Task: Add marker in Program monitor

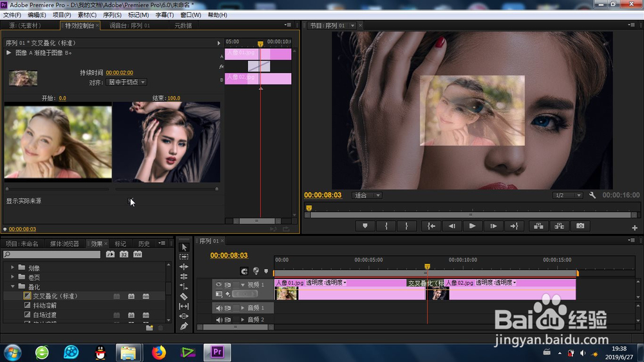Action: [365, 226]
